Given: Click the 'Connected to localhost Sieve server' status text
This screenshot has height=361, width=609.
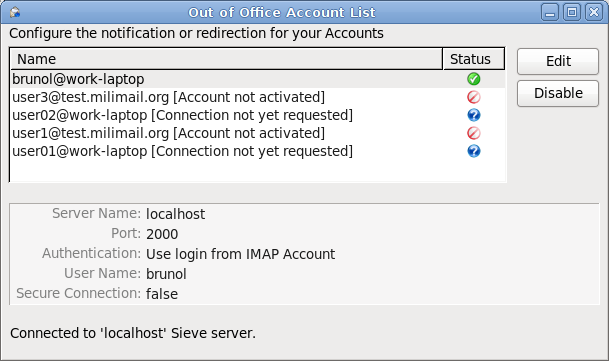Looking at the screenshot, I should 133,333.
